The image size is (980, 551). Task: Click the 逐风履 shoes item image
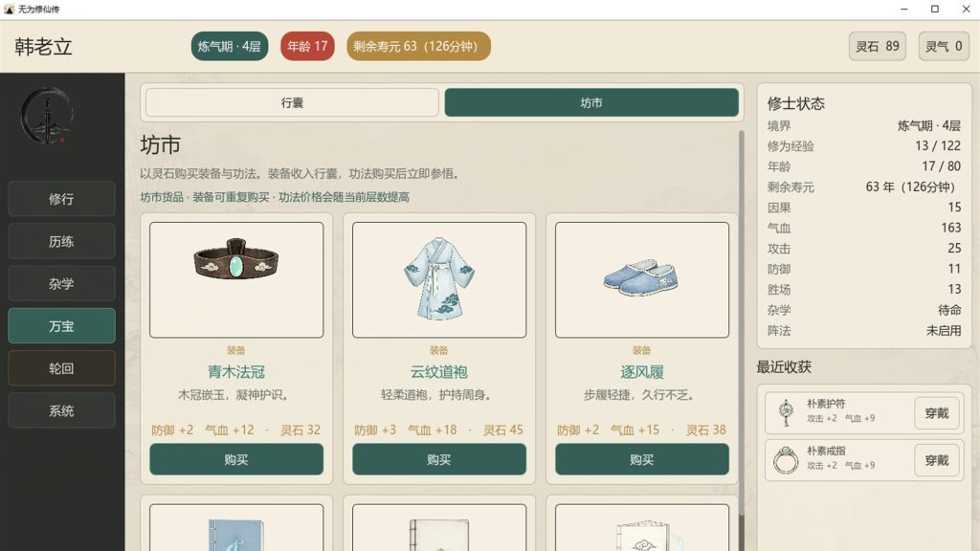click(642, 279)
